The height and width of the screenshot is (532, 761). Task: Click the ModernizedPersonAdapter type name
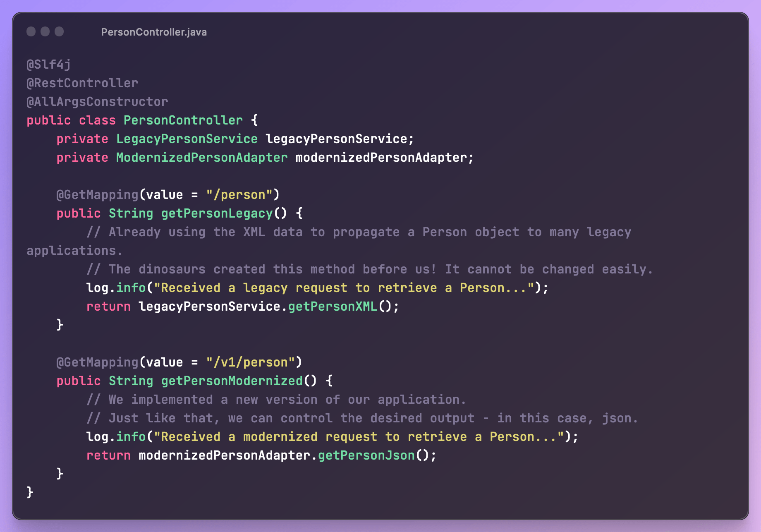(x=202, y=158)
